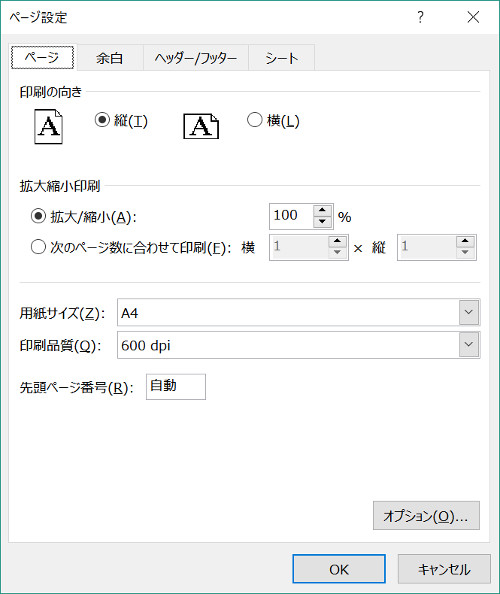500x594 pixels.
Task: Click the 用紙サイズ(Z): label
Action: [62, 313]
